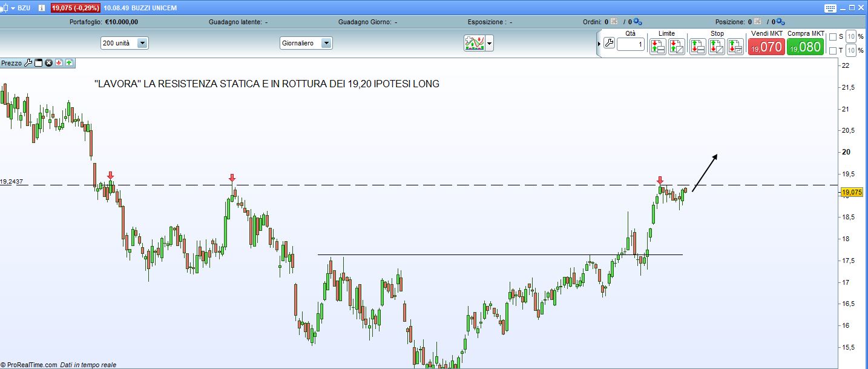Click the close positions icon next to Posizione

point(758,22)
